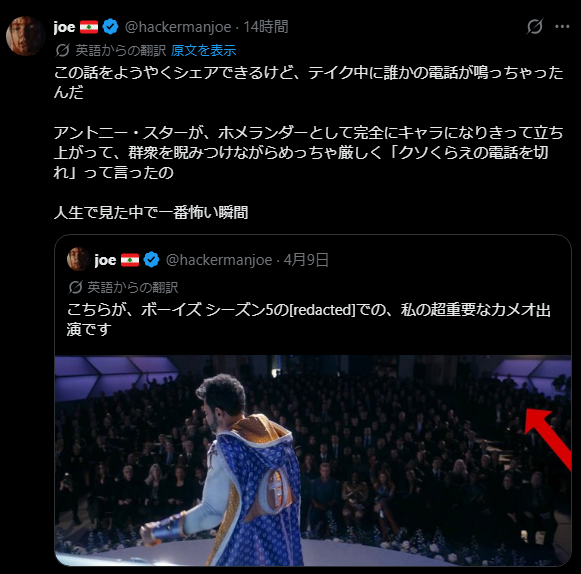Click the translation icon in the quoted post
This screenshot has height=574, width=581.
pos(75,287)
